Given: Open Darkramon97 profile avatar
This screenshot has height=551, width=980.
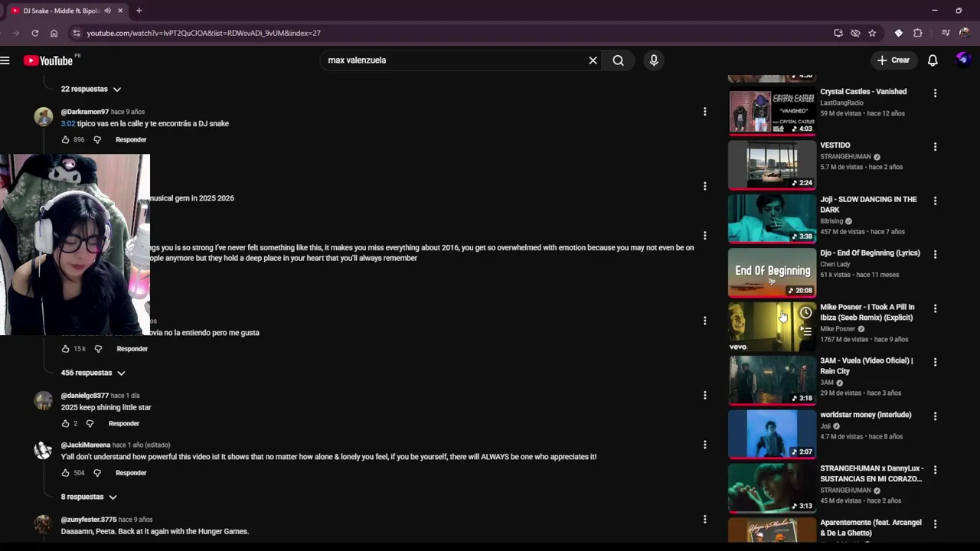Looking at the screenshot, I should coord(44,117).
